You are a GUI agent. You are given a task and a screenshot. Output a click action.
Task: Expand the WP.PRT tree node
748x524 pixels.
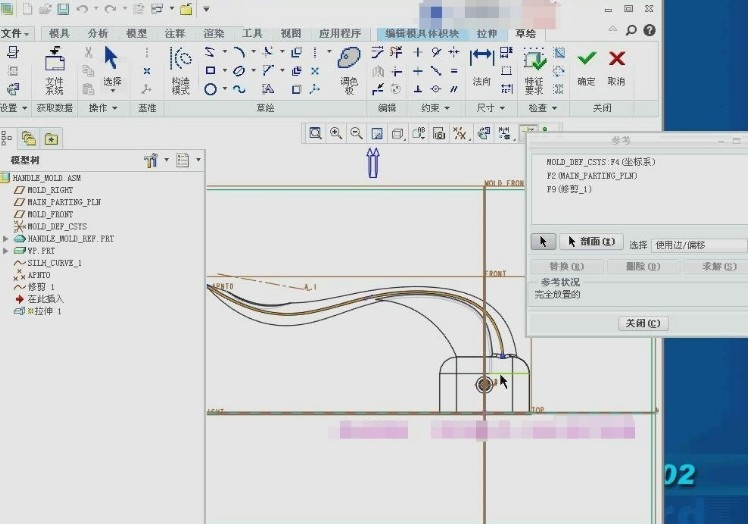point(6,251)
